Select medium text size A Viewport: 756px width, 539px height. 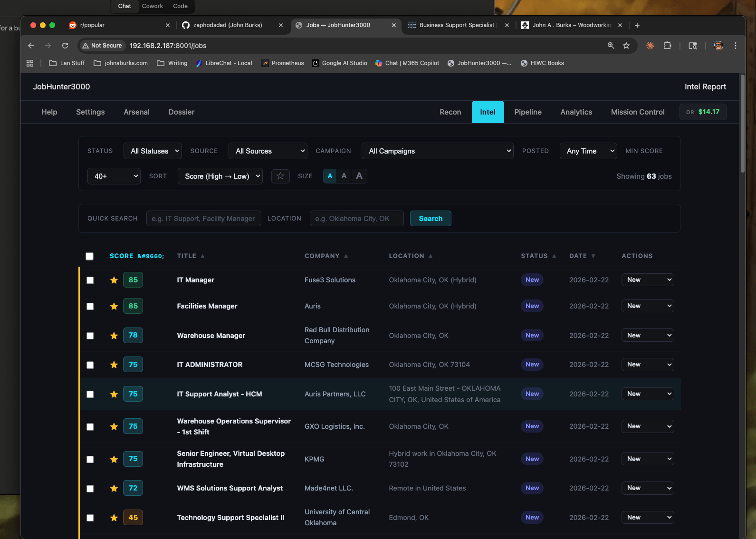344,176
